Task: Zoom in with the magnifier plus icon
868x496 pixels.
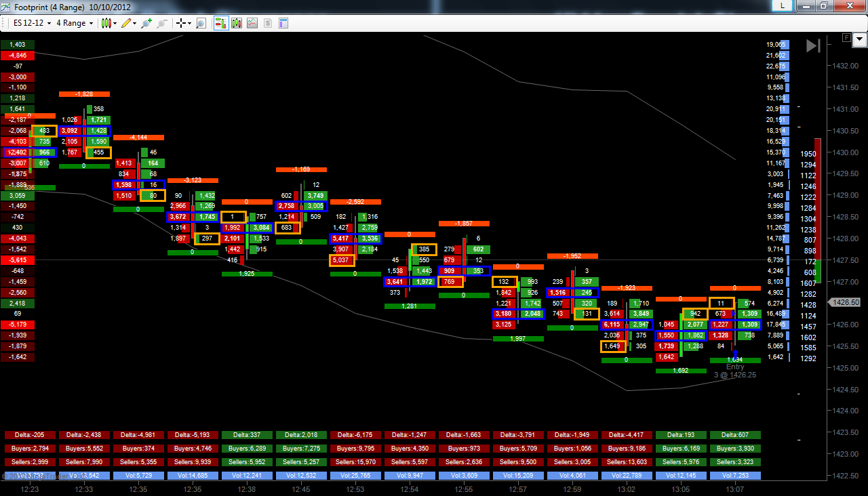Action: (x=146, y=23)
